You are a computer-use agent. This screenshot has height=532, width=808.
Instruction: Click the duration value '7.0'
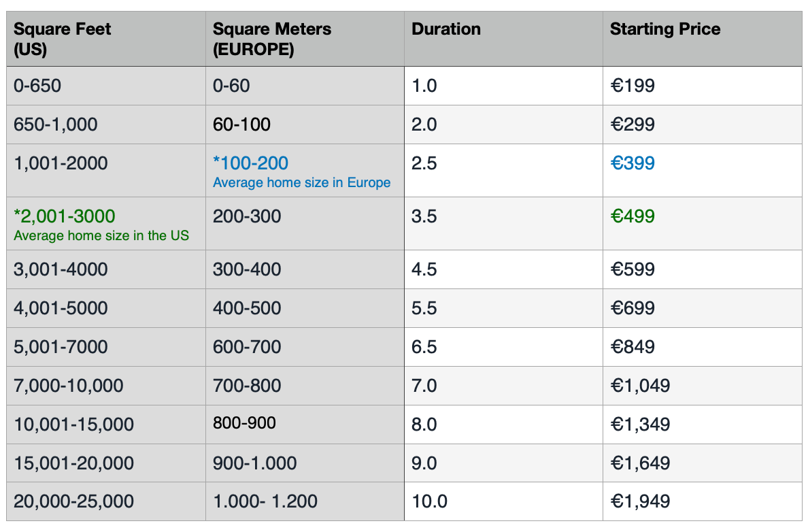pyautogui.click(x=424, y=386)
